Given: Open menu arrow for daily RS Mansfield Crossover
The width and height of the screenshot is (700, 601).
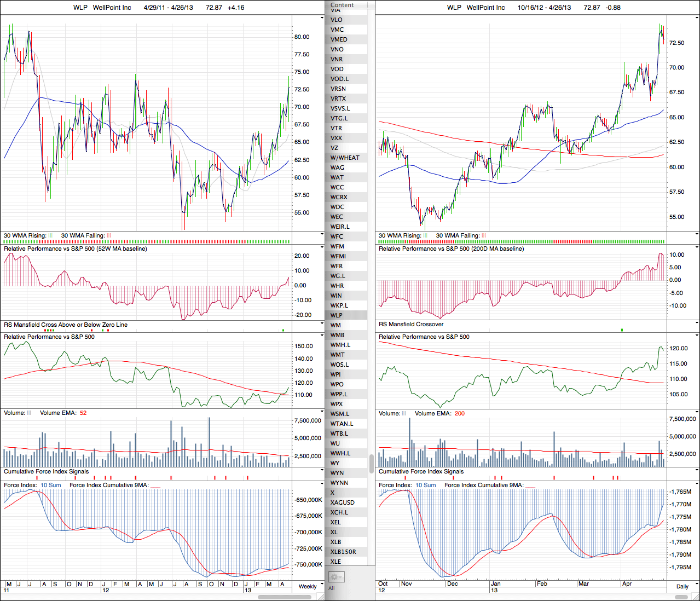Looking at the screenshot, I should (x=697, y=324).
